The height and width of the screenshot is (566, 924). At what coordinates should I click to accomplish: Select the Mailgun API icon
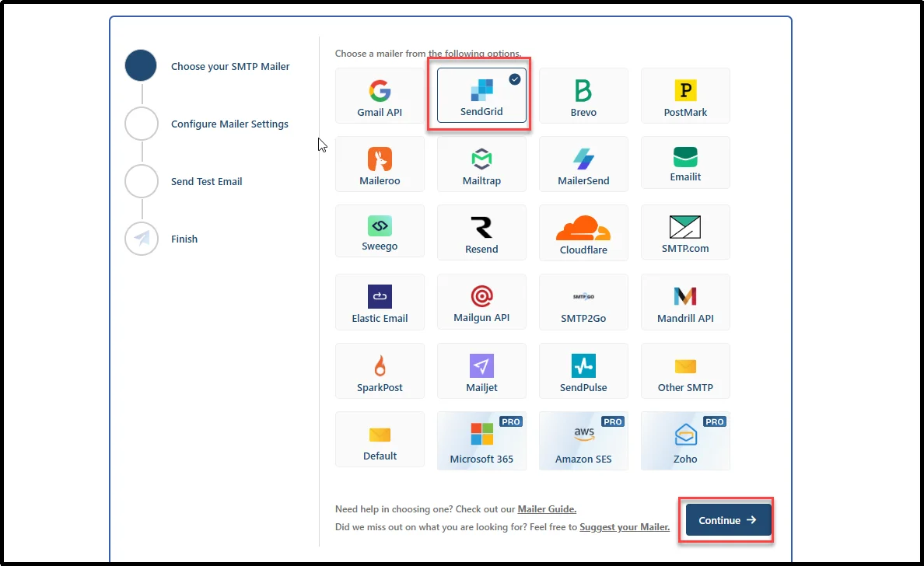click(x=481, y=295)
